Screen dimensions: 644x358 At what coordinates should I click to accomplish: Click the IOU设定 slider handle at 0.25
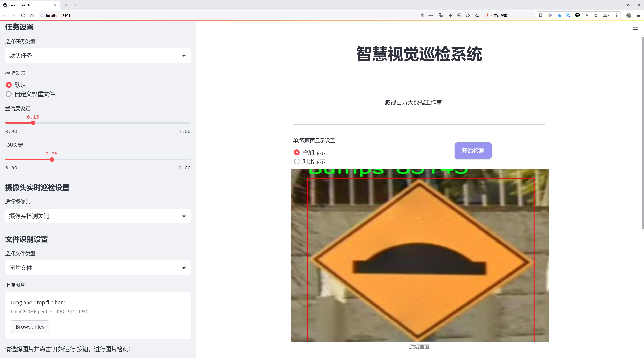click(51, 160)
